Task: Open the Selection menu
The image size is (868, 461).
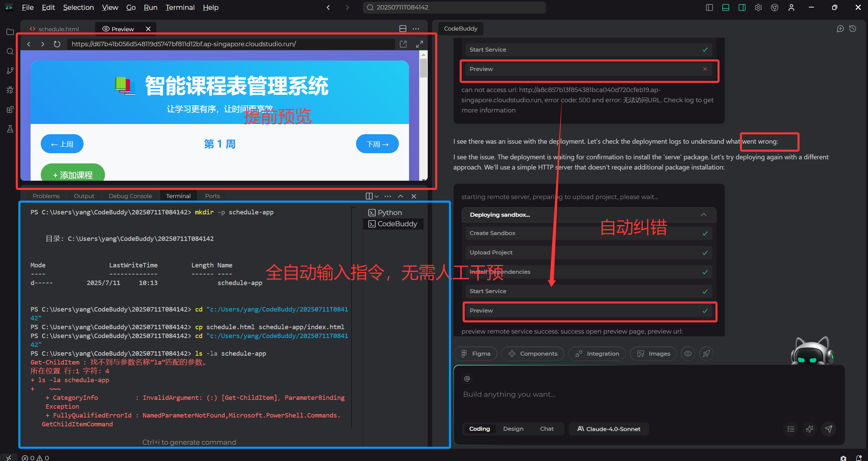Action: pyautogui.click(x=78, y=7)
